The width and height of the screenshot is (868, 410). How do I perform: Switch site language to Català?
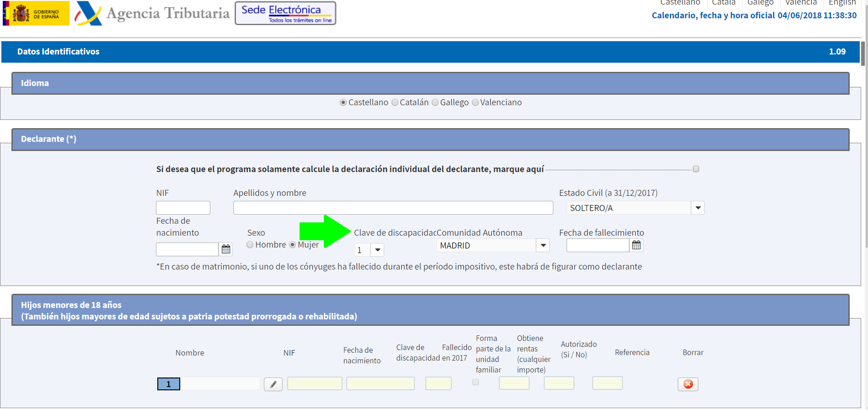(723, 3)
